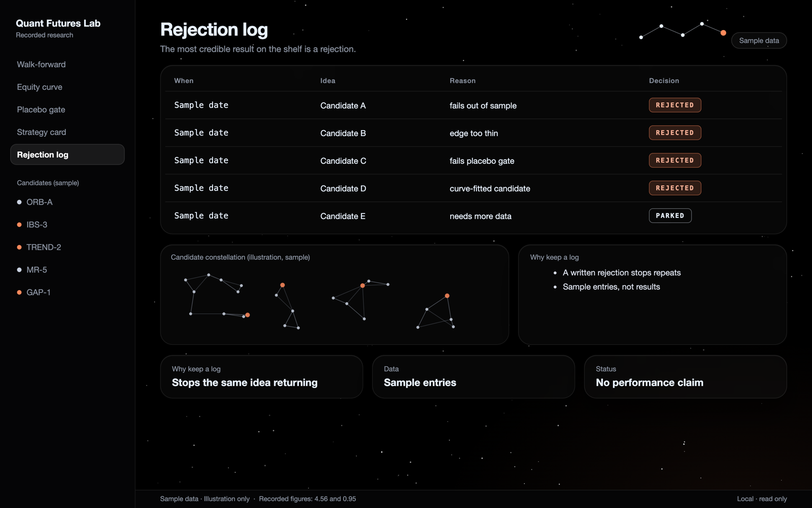Select the GAP-1 candidate
Viewport: 812px width, 508px height.
point(33,293)
